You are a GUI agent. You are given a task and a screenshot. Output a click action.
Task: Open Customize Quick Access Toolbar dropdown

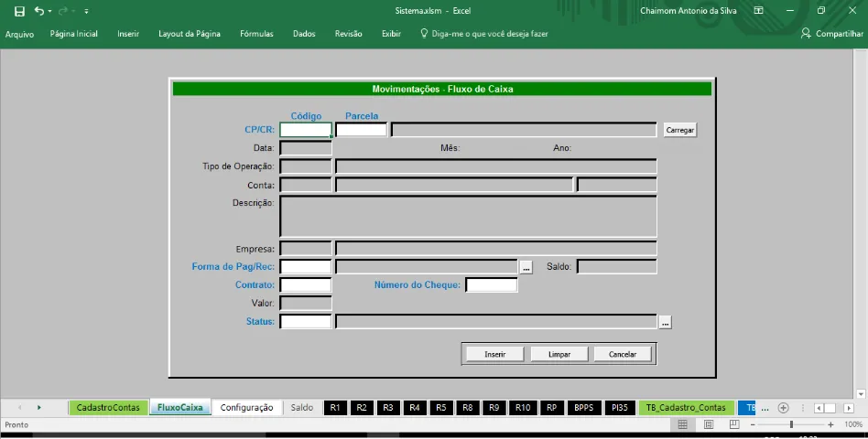coord(86,11)
